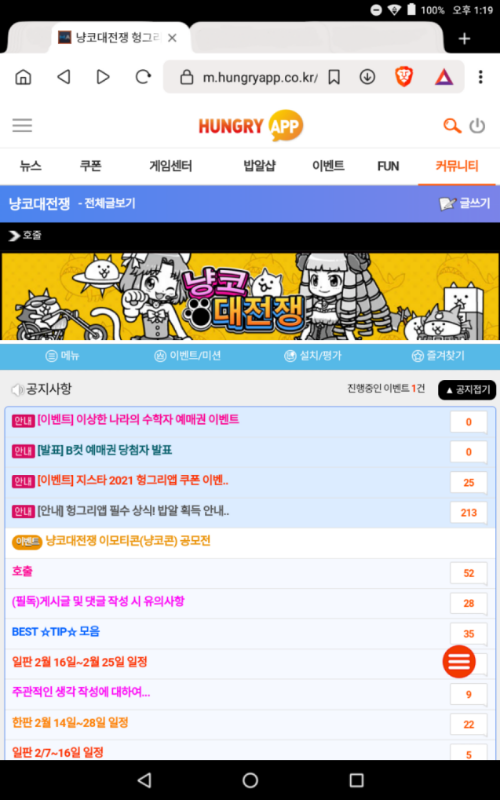Tap the orange search magnifier icon
The image size is (500, 800).
click(x=452, y=126)
